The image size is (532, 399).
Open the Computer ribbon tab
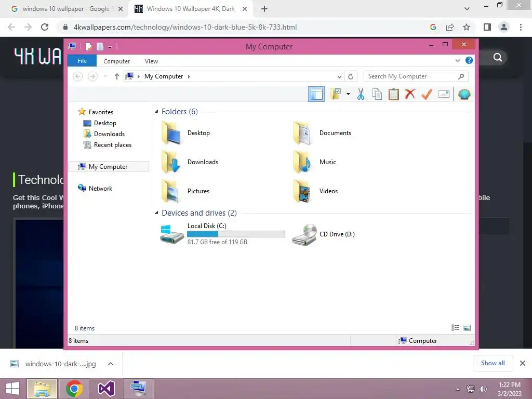[116, 61]
